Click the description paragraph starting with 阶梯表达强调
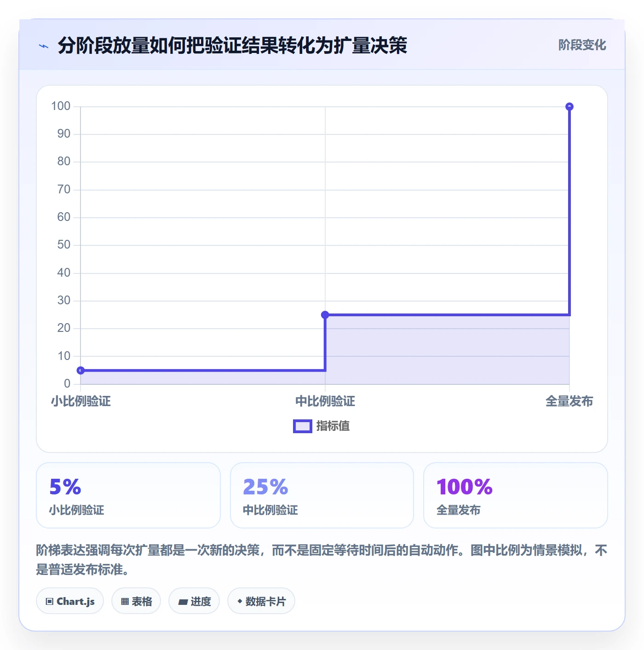The height and width of the screenshot is (650, 644). point(322,560)
